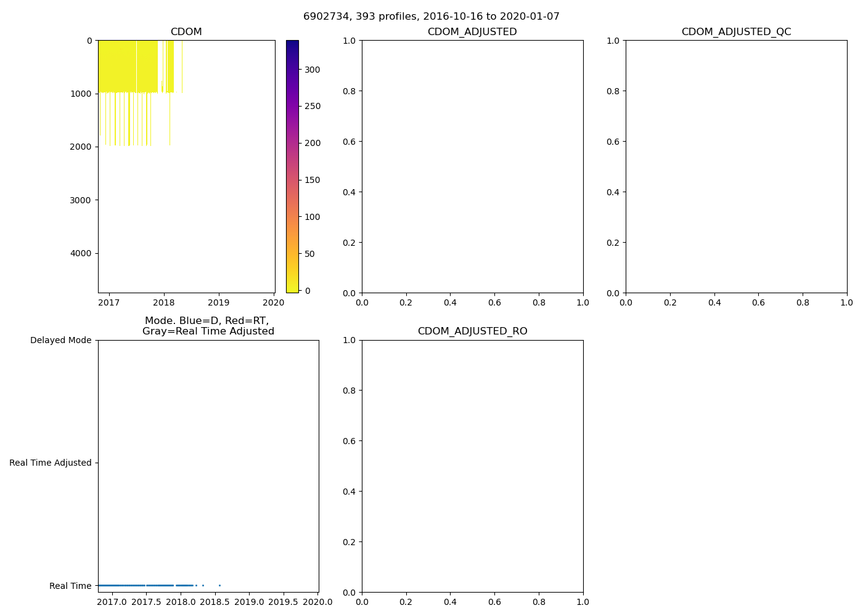Click the Real Time axis label
Image resolution: width=863 pixels, height=616 pixels.
point(70,586)
